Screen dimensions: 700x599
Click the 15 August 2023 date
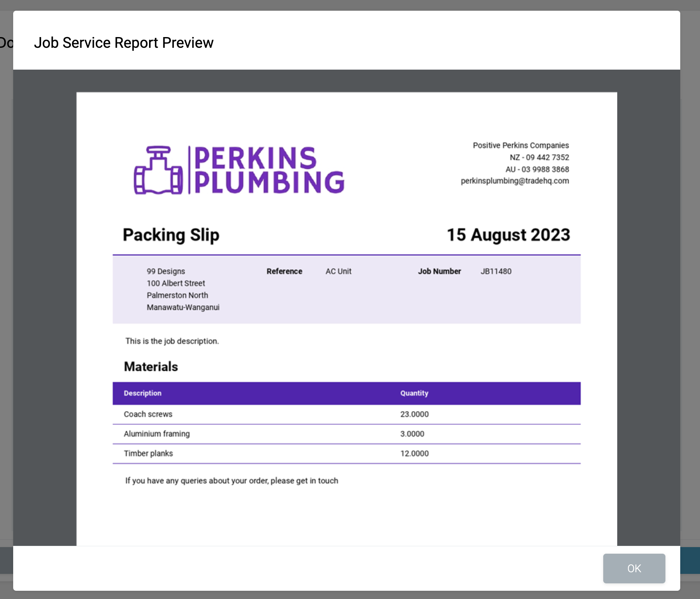pyautogui.click(x=508, y=235)
